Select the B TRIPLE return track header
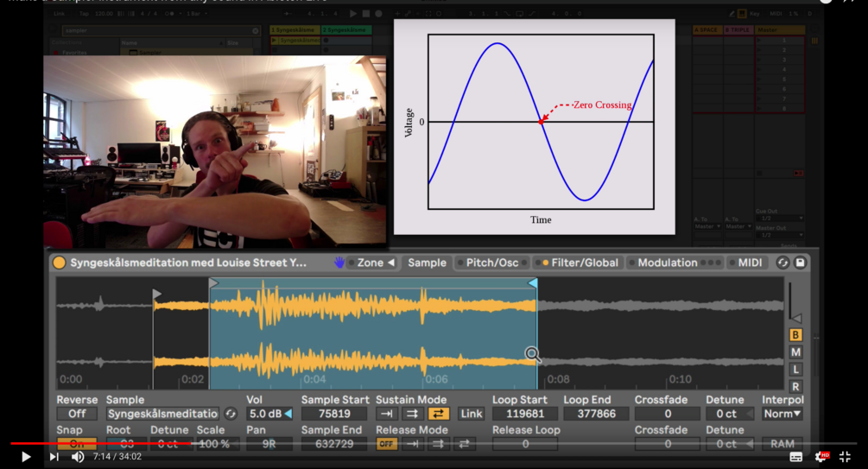The image size is (868, 469). pos(738,30)
